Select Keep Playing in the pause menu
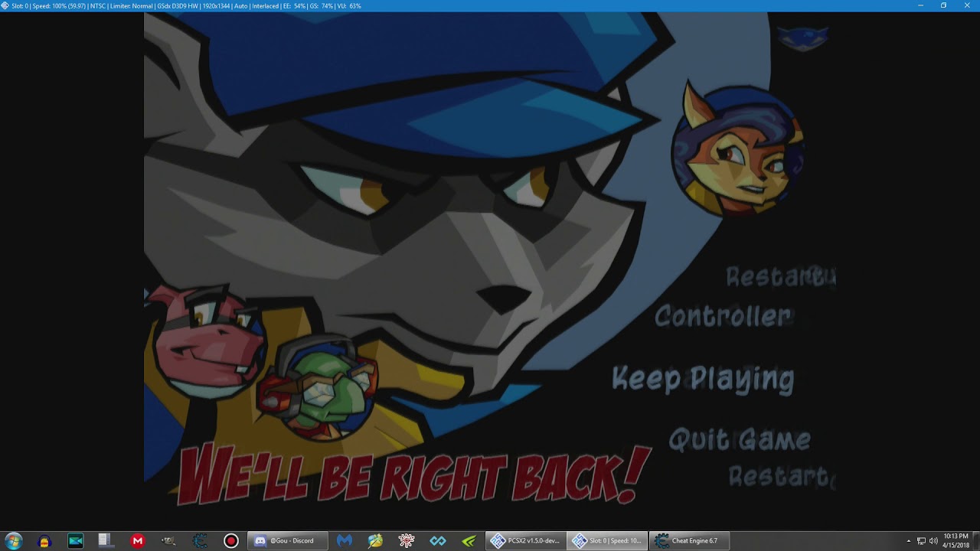The width and height of the screenshot is (980, 551). point(703,378)
